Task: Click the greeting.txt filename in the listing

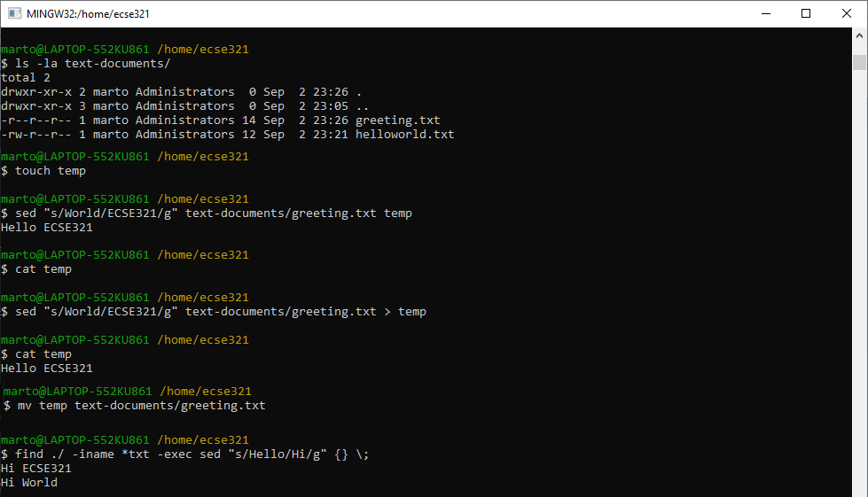Action: coord(397,120)
